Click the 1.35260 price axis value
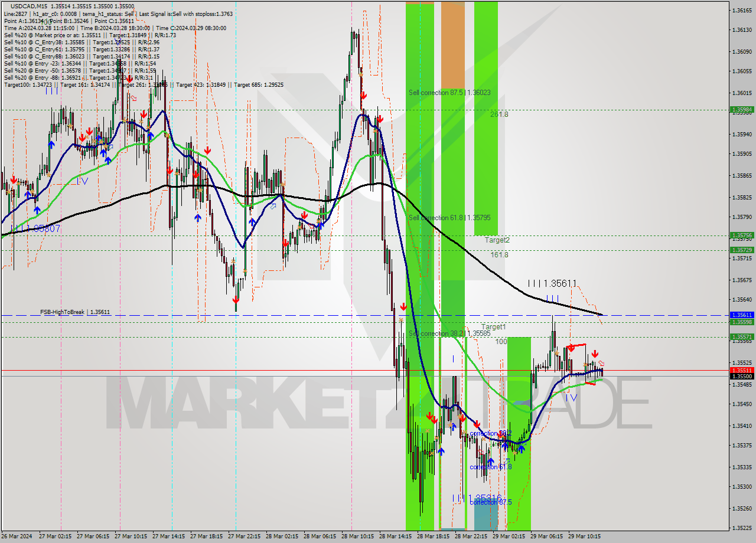 [742, 508]
